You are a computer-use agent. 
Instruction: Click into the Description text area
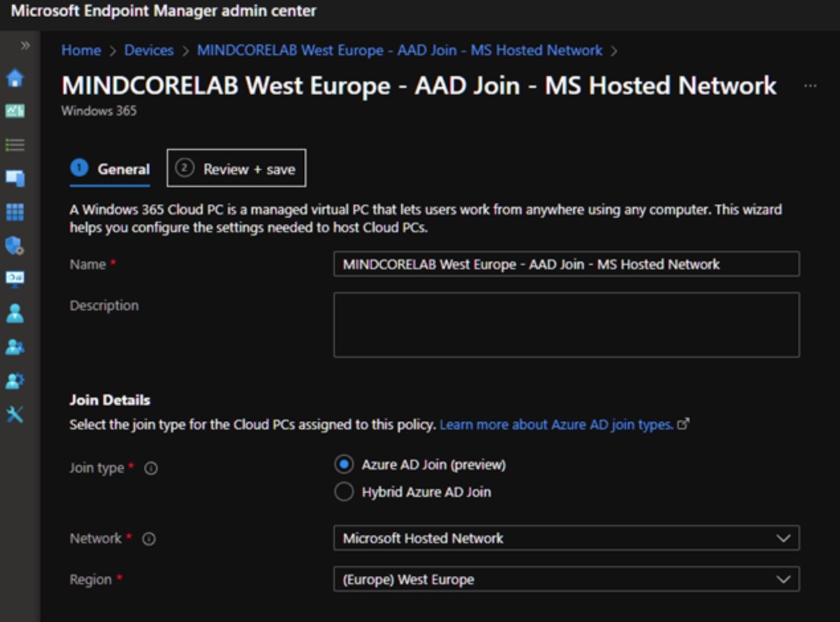[567, 325]
